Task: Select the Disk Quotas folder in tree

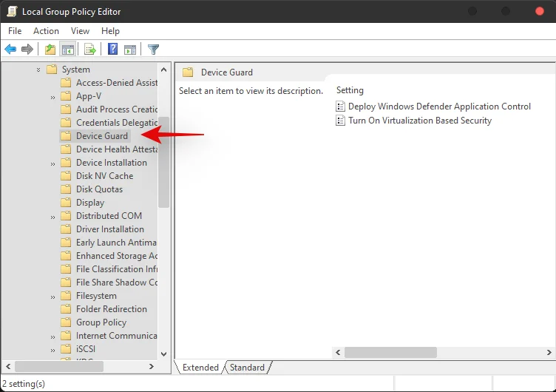Action: (x=99, y=189)
